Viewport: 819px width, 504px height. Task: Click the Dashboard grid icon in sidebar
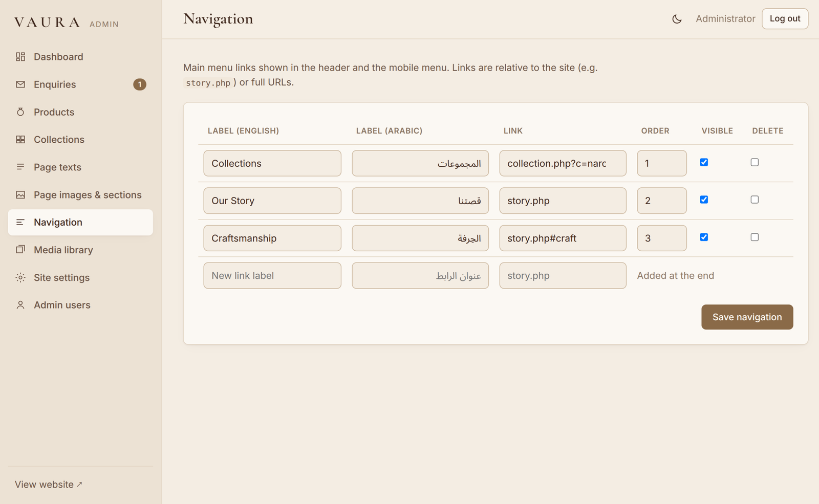tap(20, 57)
